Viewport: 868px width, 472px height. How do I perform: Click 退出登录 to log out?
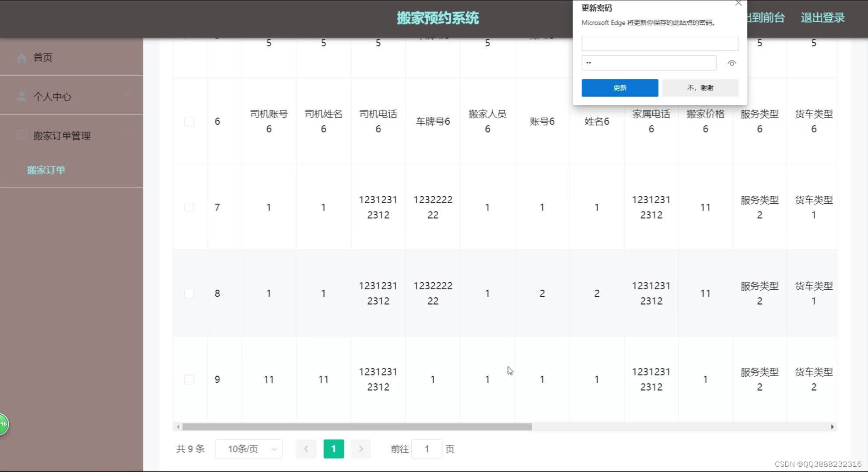tap(822, 18)
